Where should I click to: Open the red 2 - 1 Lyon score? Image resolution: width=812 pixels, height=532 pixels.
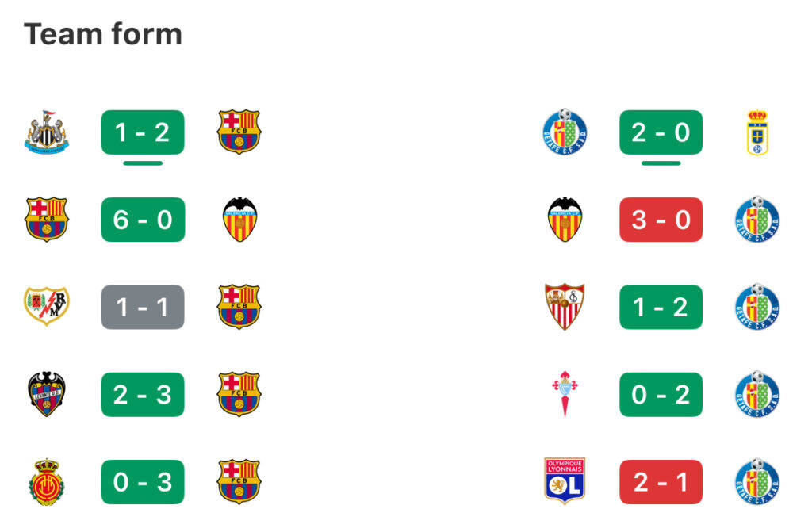point(661,481)
